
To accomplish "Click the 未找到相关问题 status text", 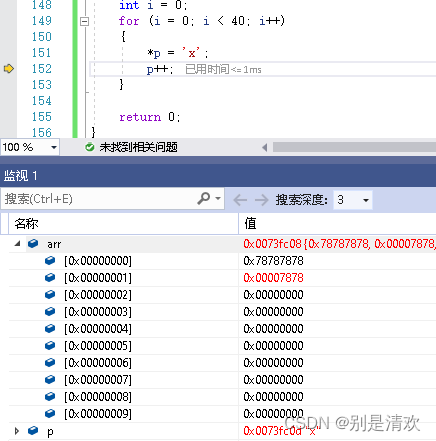I will [x=138, y=147].
